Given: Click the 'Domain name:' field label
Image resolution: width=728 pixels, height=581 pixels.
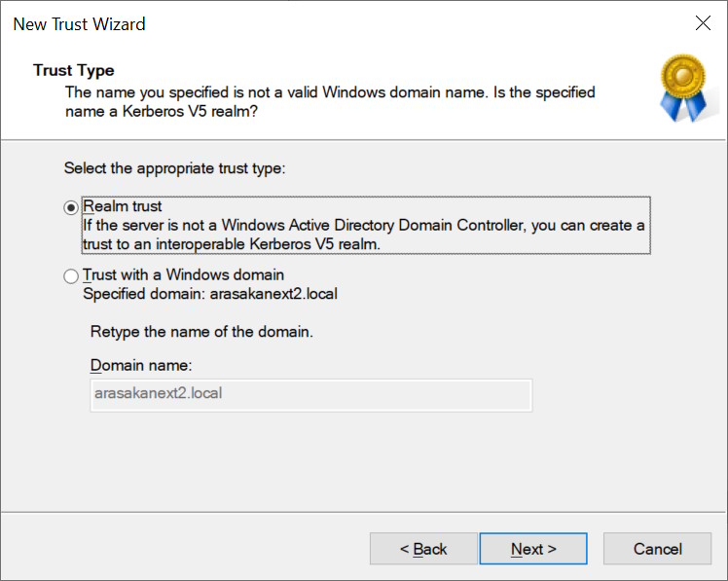Looking at the screenshot, I should tap(141, 365).
